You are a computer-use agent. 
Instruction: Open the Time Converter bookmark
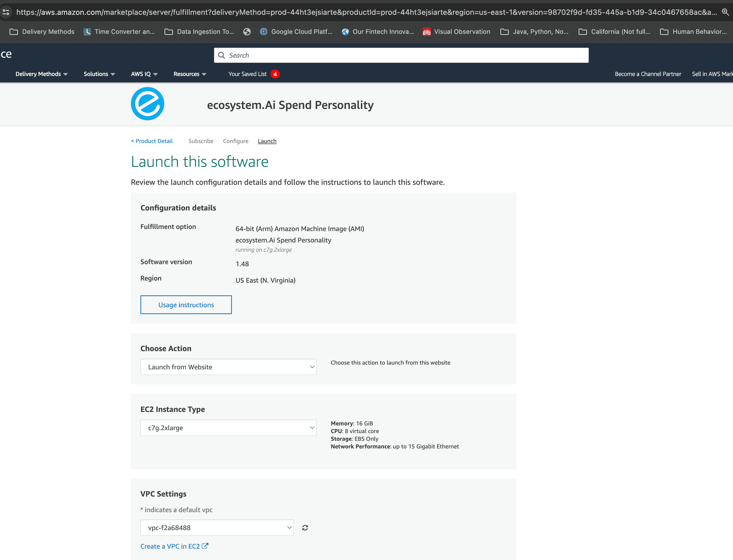[x=119, y=32]
